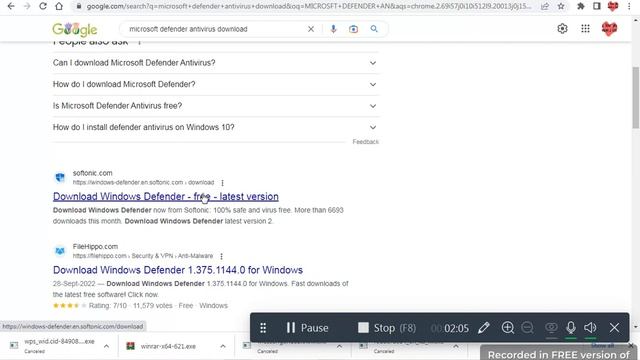
Task: Open options menu for FileHippo result
Action: click(221, 256)
